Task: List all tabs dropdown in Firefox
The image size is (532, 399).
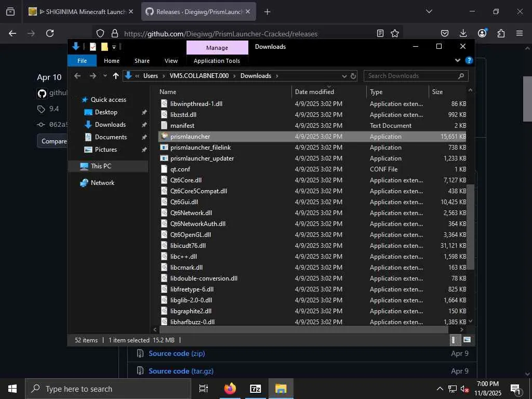Action: pyautogui.click(x=429, y=11)
